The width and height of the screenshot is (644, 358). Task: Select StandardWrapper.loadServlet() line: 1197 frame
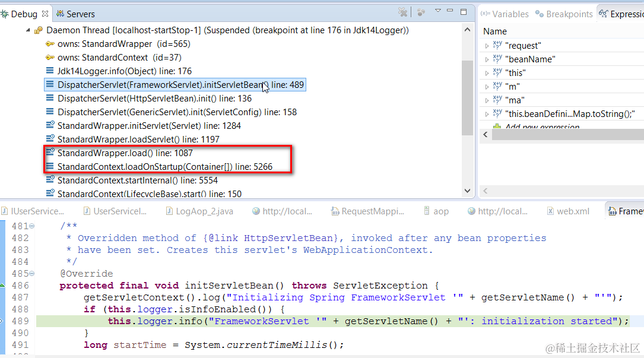point(138,139)
